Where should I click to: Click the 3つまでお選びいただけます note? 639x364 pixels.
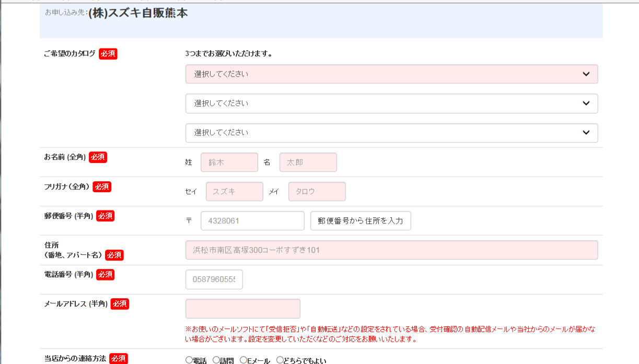(x=228, y=54)
